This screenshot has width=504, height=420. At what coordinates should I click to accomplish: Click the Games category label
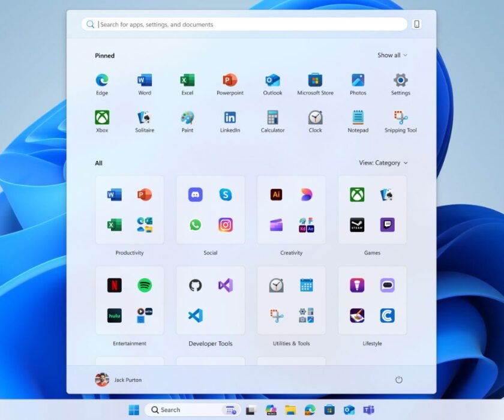point(372,253)
